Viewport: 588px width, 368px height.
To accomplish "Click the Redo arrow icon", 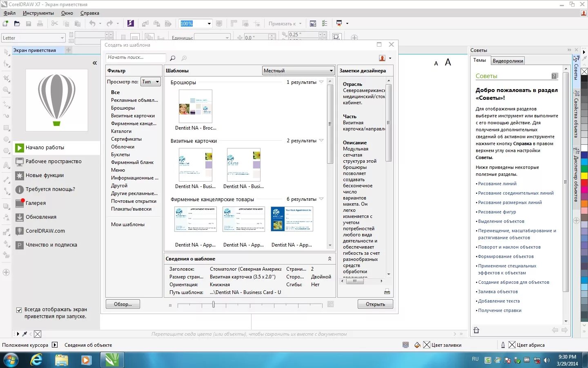I will pyautogui.click(x=109, y=24).
